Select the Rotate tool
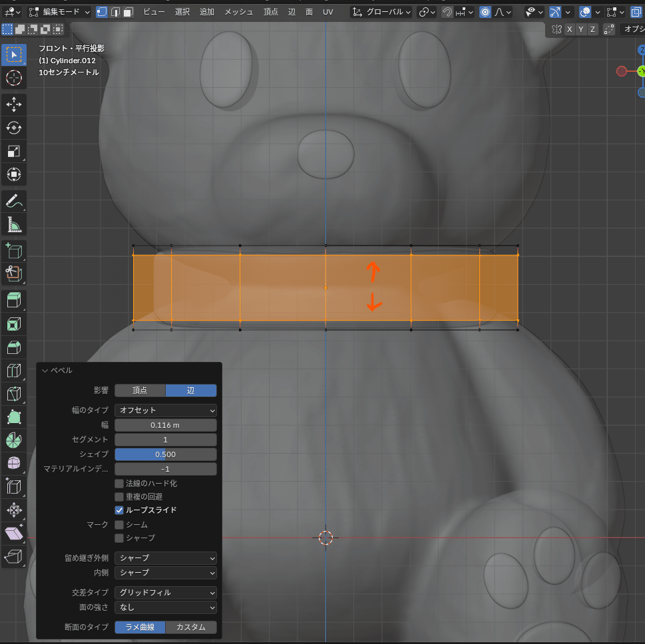The width and height of the screenshot is (645, 644). point(14,128)
